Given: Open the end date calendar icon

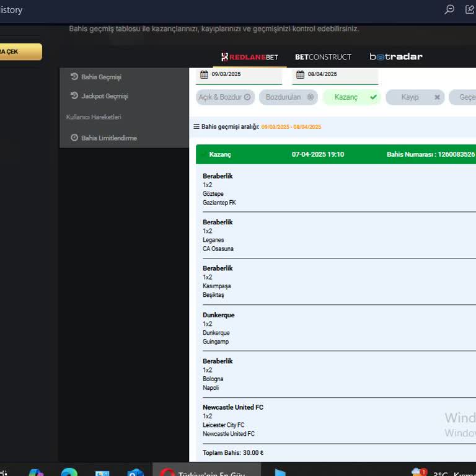Looking at the screenshot, I should (x=300, y=74).
